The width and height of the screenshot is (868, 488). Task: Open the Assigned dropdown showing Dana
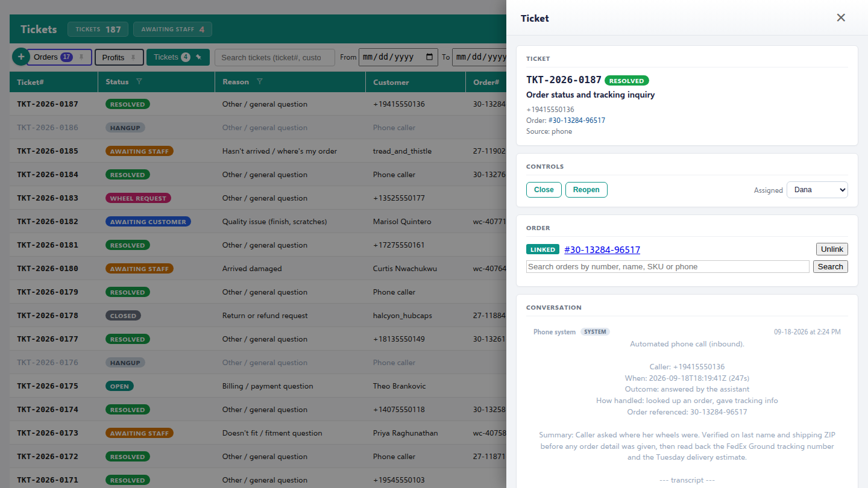(817, 190)
